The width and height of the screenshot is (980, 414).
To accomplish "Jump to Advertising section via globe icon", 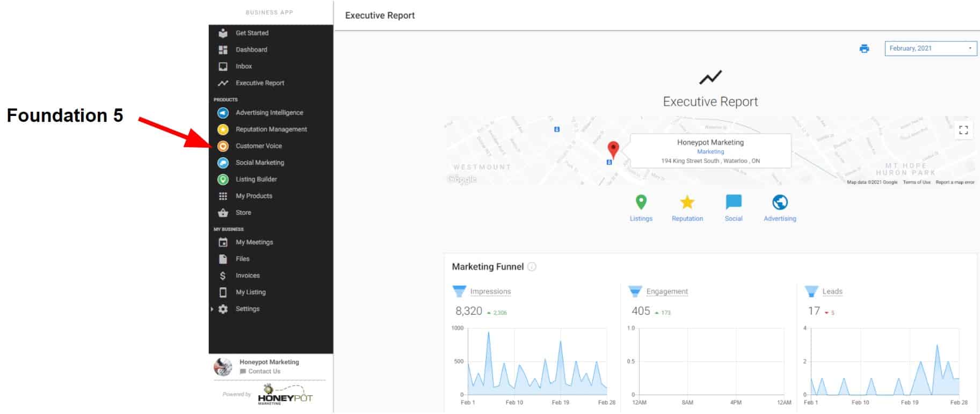I will (780, 202).
